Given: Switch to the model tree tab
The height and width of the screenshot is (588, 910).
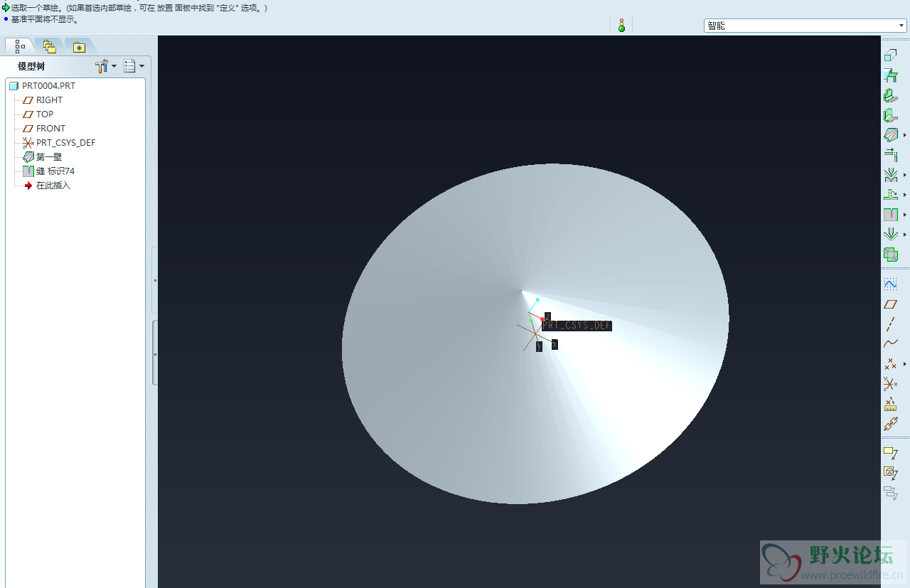Looking at the screenshot, I should pyautogui.click(x=20, y=46).
